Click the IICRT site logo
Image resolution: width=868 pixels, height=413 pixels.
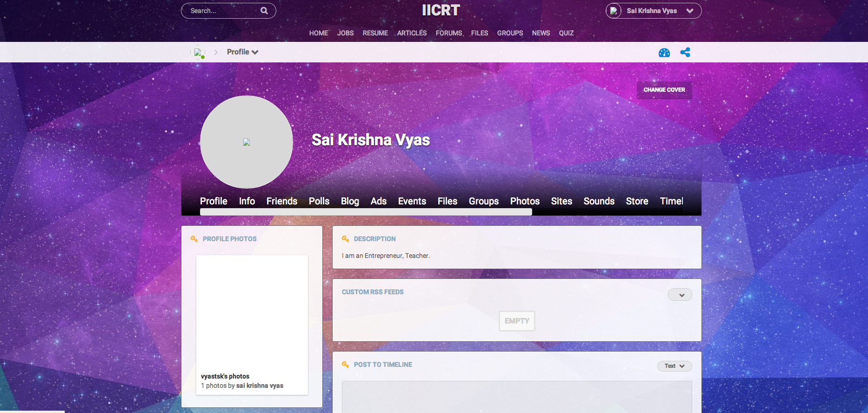pos(441,10)
